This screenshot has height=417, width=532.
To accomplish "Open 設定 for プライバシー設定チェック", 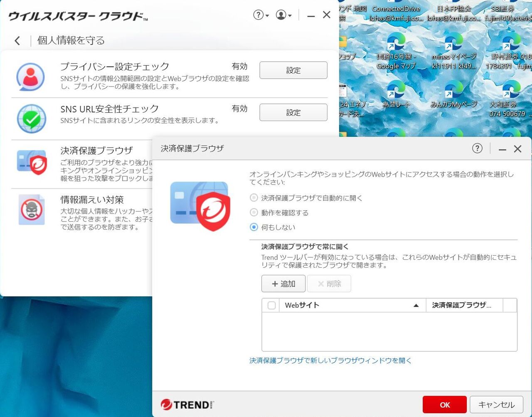I will coord(293,70).
